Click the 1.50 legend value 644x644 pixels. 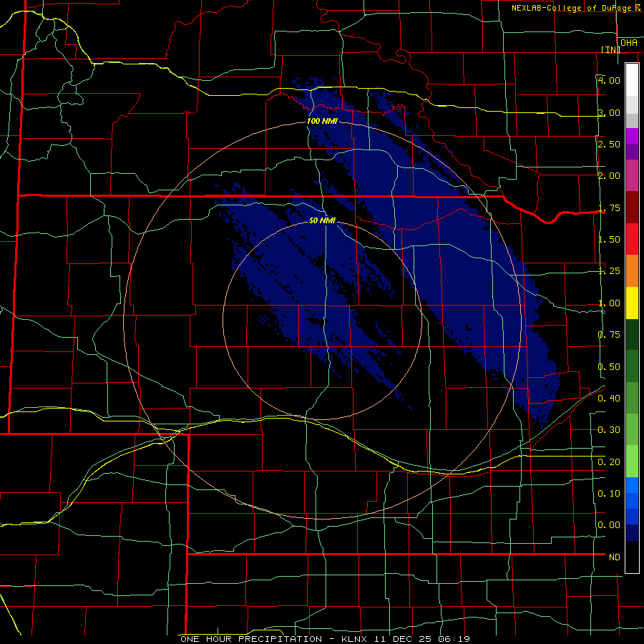coord(609,240)
